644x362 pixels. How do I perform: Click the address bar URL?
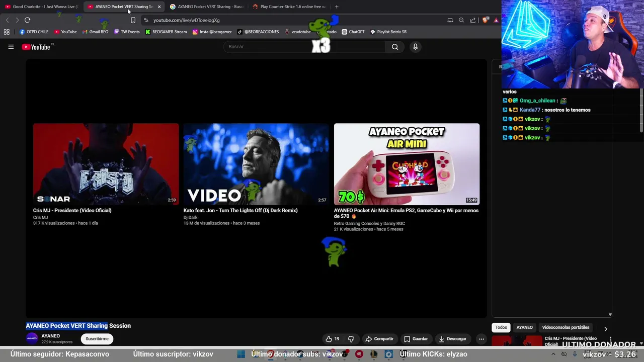coord(186,20)
